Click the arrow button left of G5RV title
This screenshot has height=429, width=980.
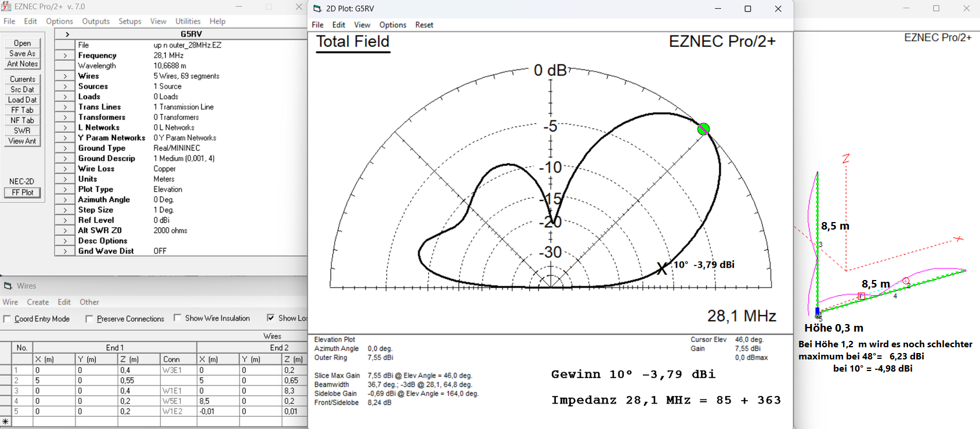pos(67,34)
